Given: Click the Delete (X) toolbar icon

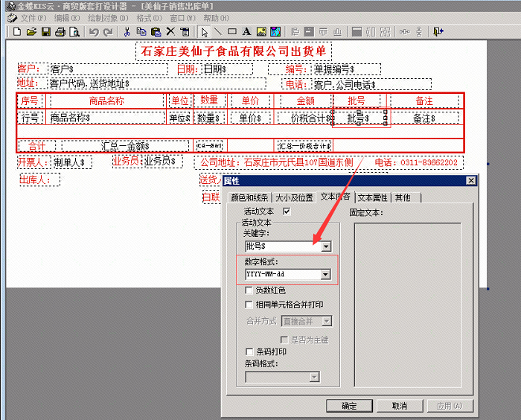Looking at the screenshot, I should (170, 32).
